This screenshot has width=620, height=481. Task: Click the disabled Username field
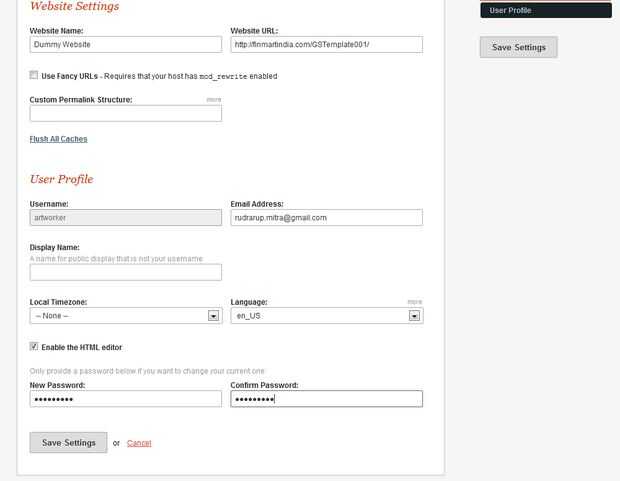(126, 218)
